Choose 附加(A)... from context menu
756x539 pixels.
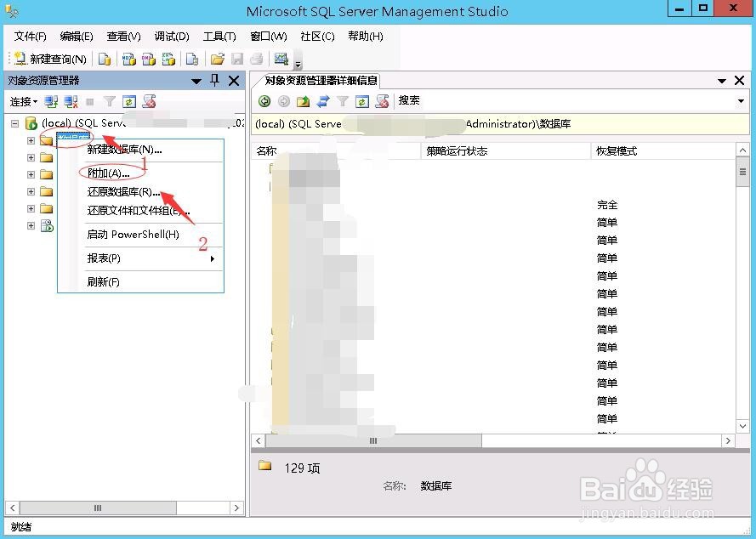point(141,173)
